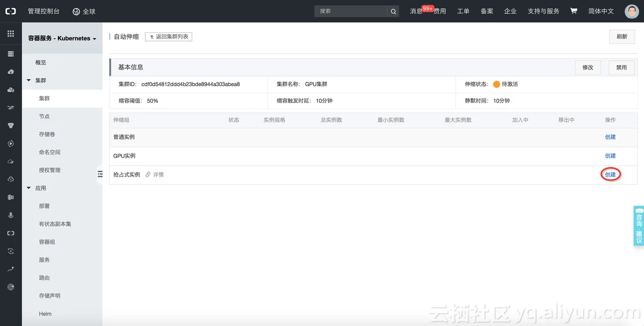The height and width of the screenshot is (326, 644).
Task: Click the search magnifier icon
Action: coord(393,12)
